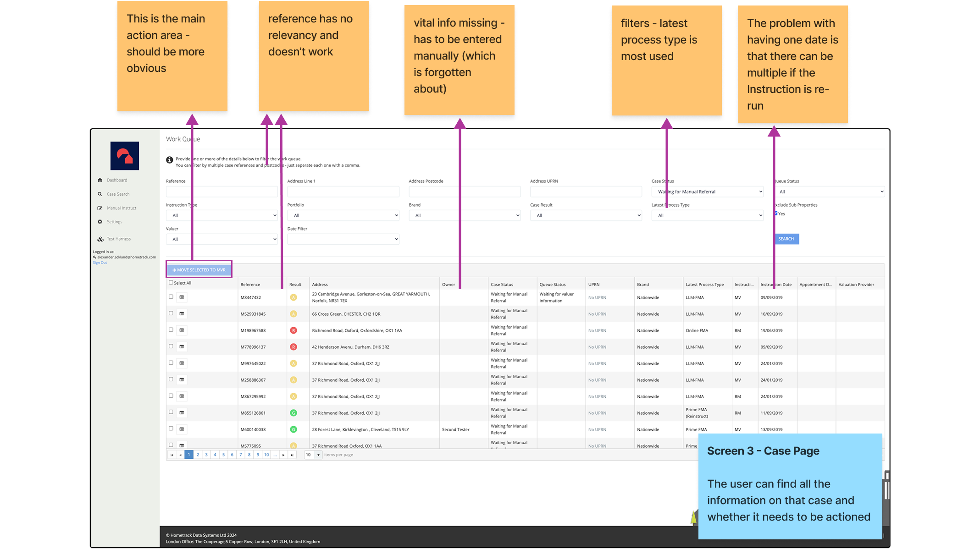Image resolution: width=980 pixels, height=549 pixels.
Task: Click the Reference filter input field
Action: tap(221, 192)
